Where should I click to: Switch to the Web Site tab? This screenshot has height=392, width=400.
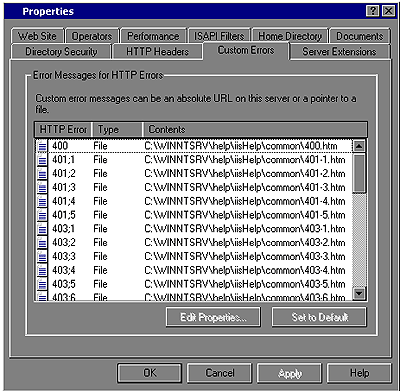(x=37, y=36)
